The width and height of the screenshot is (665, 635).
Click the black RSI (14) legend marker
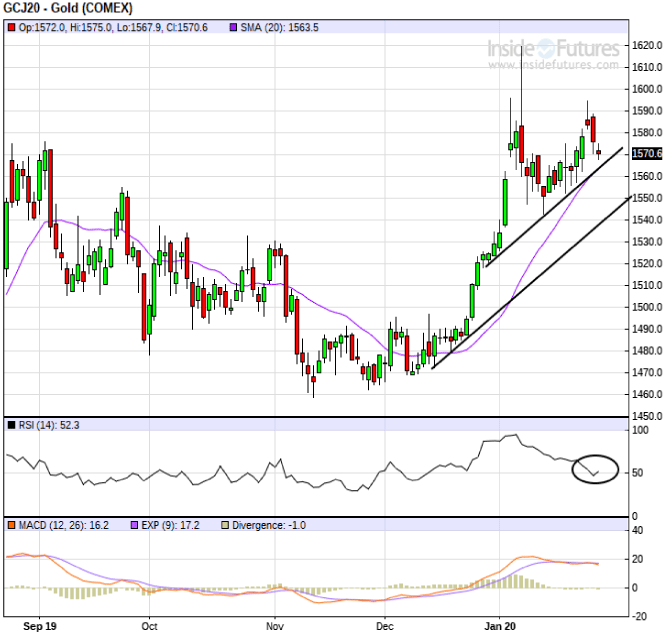click(x=11, y=425)
